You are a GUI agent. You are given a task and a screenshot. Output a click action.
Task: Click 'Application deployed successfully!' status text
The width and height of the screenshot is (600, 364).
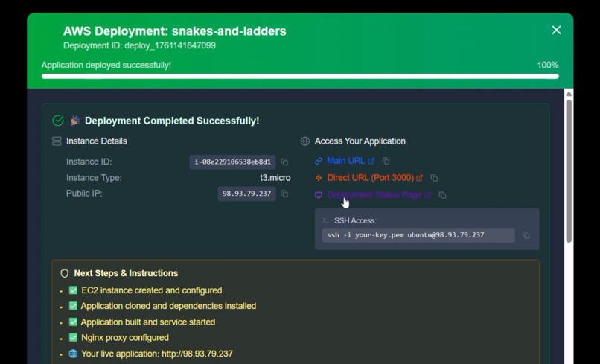[106, 65]
